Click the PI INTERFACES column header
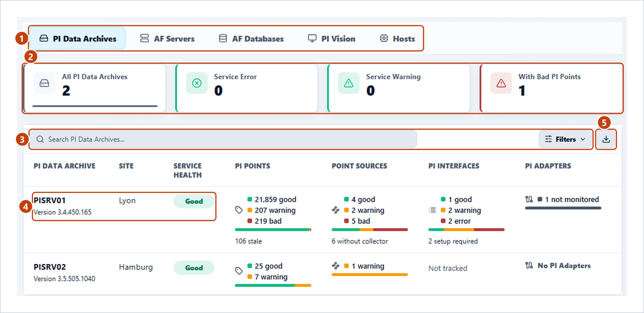The width and height of the screenshot is (644, 313). tap(454, 166)
